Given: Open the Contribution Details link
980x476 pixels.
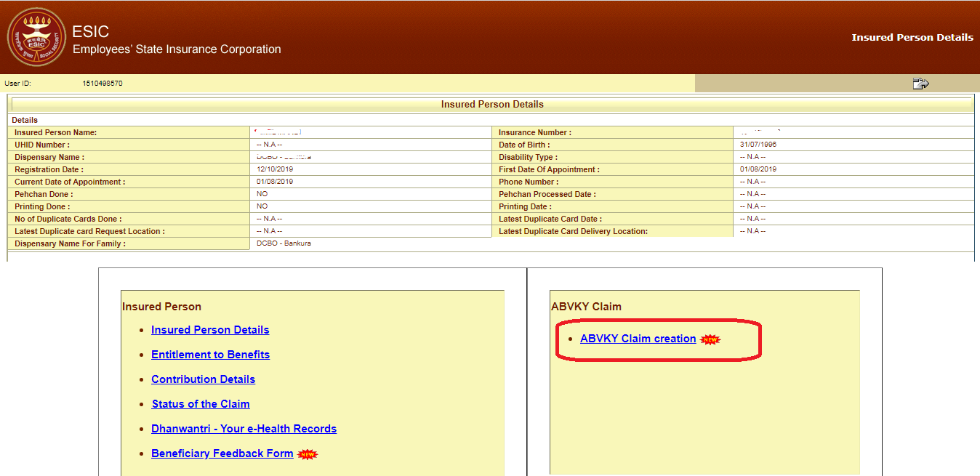Looking at the screenshot, I should (203, 379).
